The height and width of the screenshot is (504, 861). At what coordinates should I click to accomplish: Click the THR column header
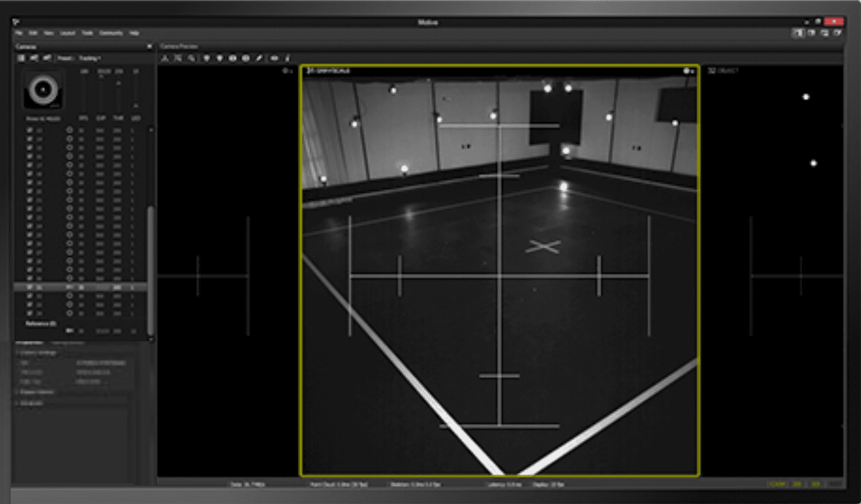118,118
